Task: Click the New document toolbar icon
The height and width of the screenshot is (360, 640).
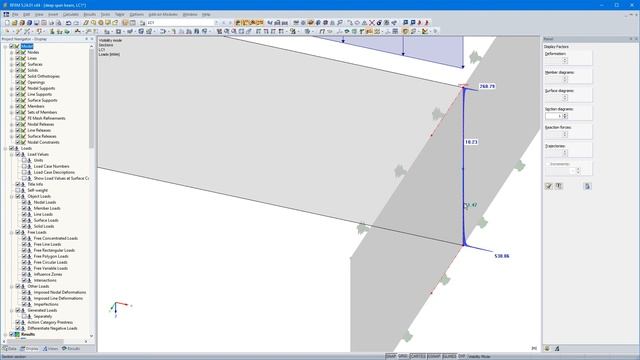Action: point(7,23)
